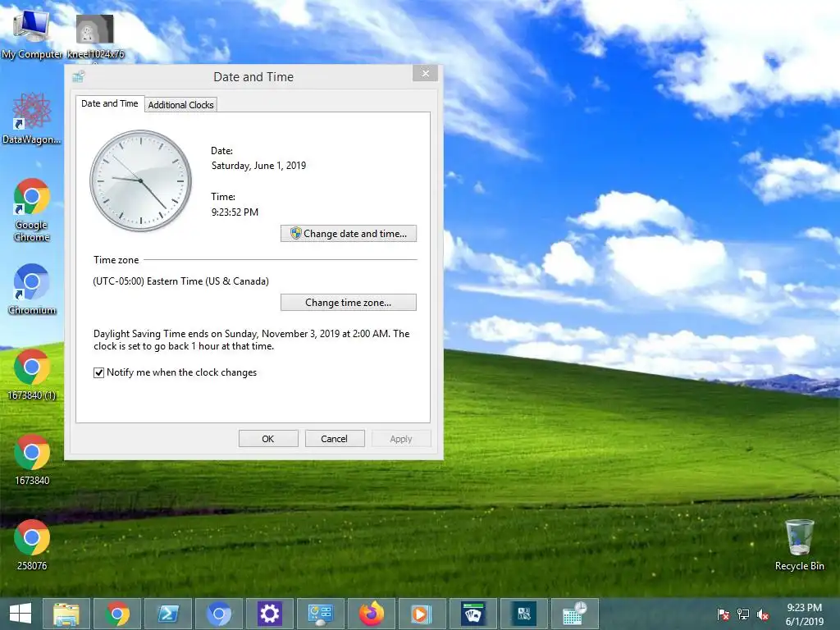Open File Explorer from the taskbar
Image resolution: width=840 pixels, height=630 pixels.
click(x=66, y=614)
